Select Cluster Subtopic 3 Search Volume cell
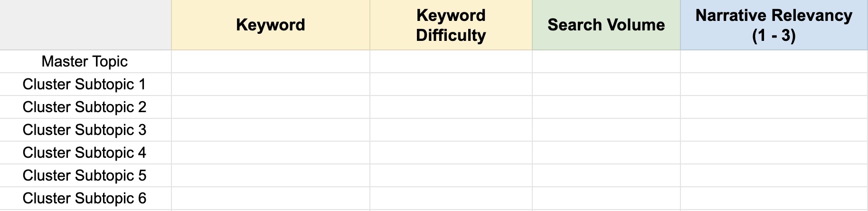Screen dimensions: 868x211 606,130
